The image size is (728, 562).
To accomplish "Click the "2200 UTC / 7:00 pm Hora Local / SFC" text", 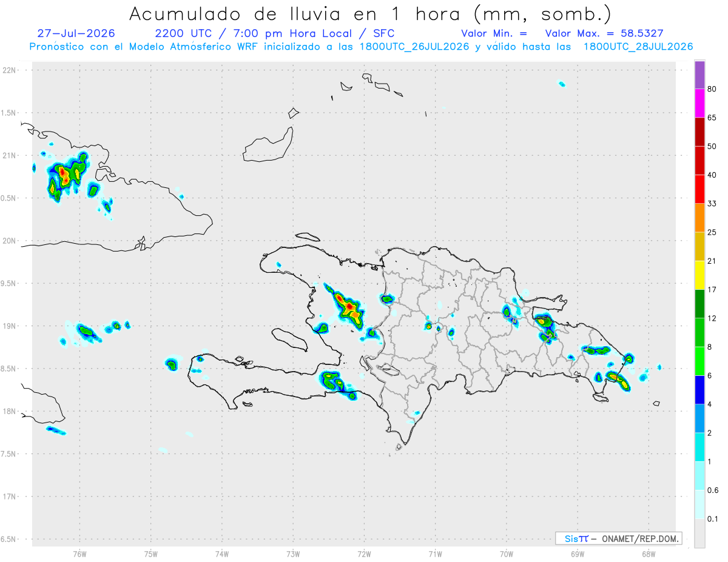I will point(274,33).
